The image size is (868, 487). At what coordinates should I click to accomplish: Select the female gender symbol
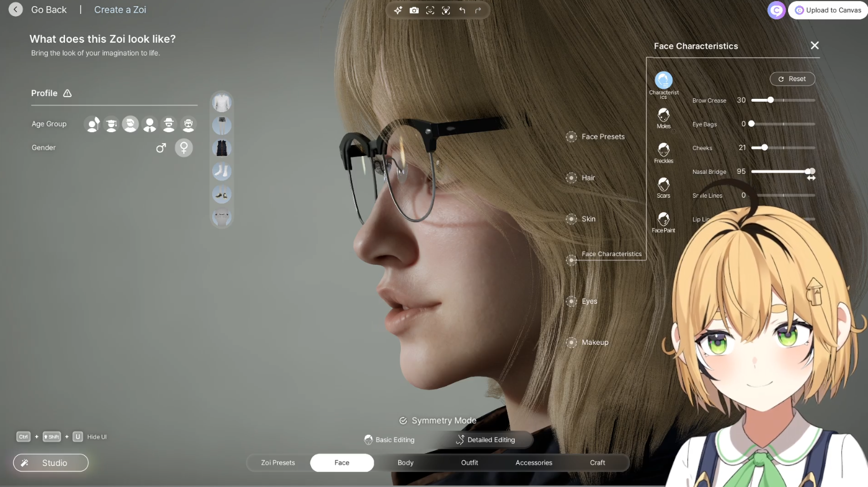(x=184, y=148)
